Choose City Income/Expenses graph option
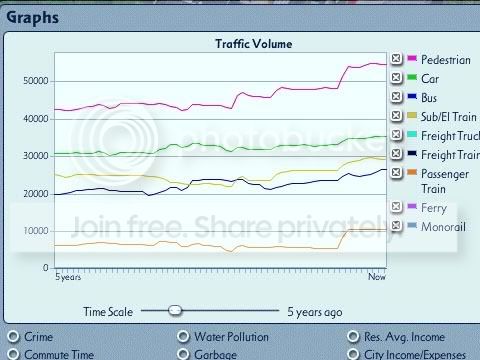Viewport: 480px width, 360px height. click(353, 354)
